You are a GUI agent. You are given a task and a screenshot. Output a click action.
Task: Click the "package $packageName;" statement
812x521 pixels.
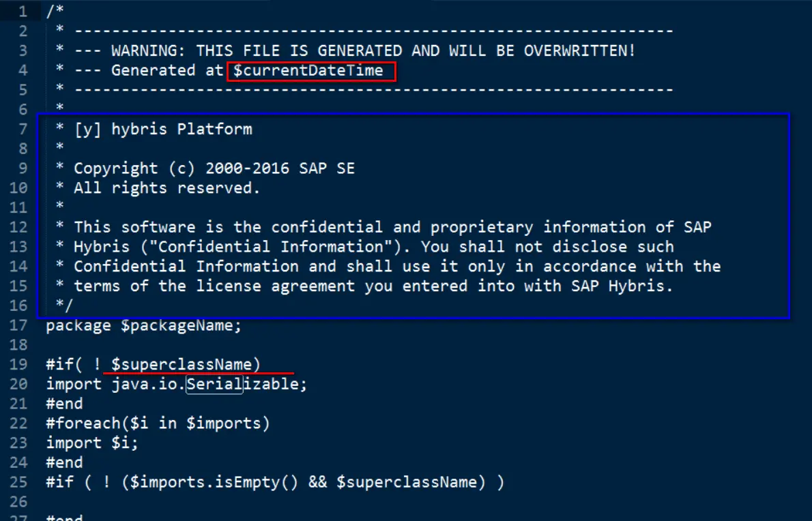click(x=144, y=325)
